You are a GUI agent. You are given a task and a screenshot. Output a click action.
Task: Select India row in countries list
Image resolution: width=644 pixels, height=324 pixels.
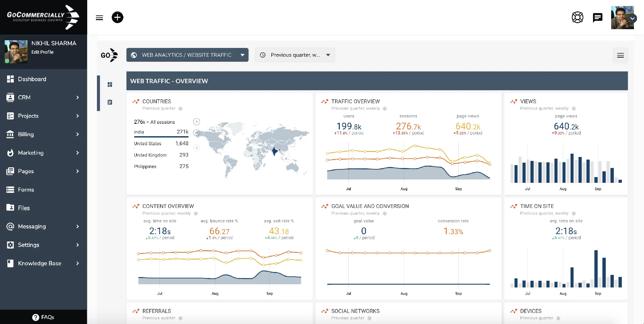[161, 132]
